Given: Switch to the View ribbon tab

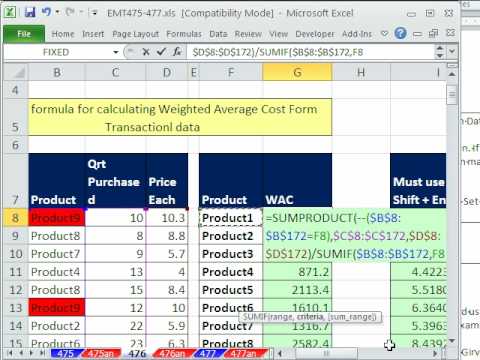Looking at the screenshot, I should point(278,34).
